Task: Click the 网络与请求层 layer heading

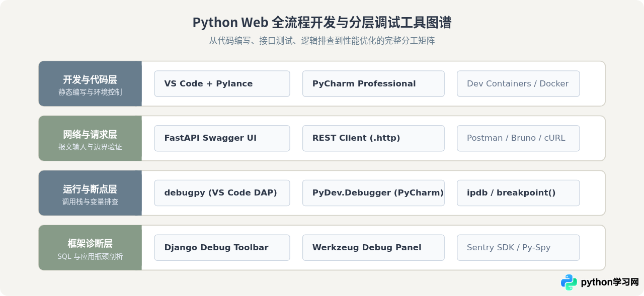Action: [90, 135]
